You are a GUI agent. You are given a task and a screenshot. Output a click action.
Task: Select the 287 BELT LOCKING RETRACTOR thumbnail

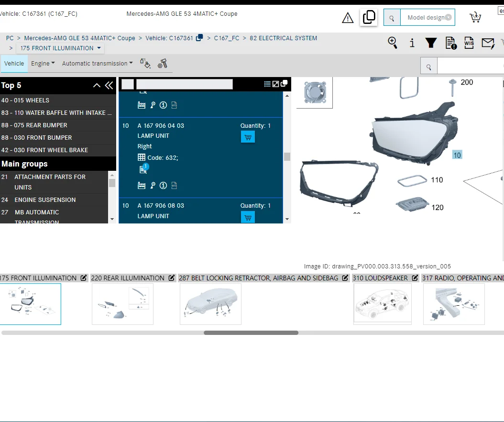click(210, 304)
